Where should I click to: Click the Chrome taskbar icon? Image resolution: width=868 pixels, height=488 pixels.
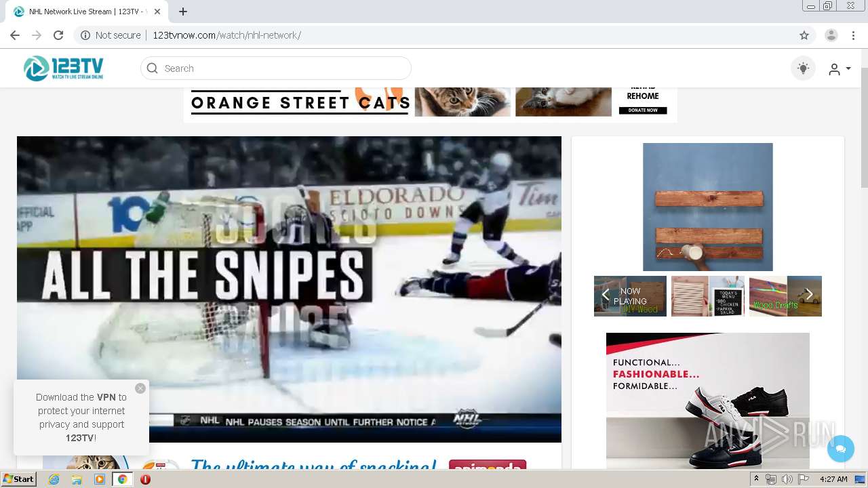[122, 479]
